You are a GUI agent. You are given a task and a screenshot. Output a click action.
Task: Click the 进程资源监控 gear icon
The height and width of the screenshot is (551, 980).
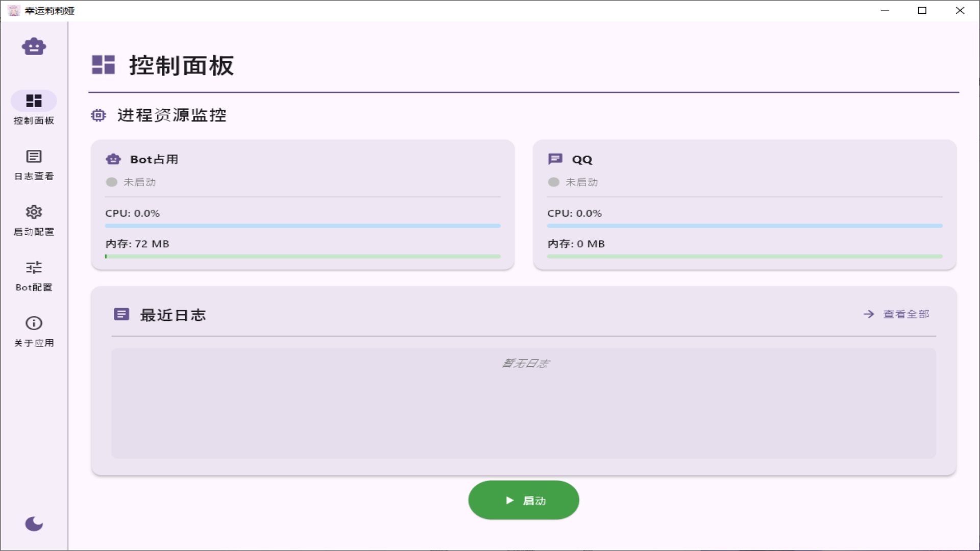(x=99, y=116)
